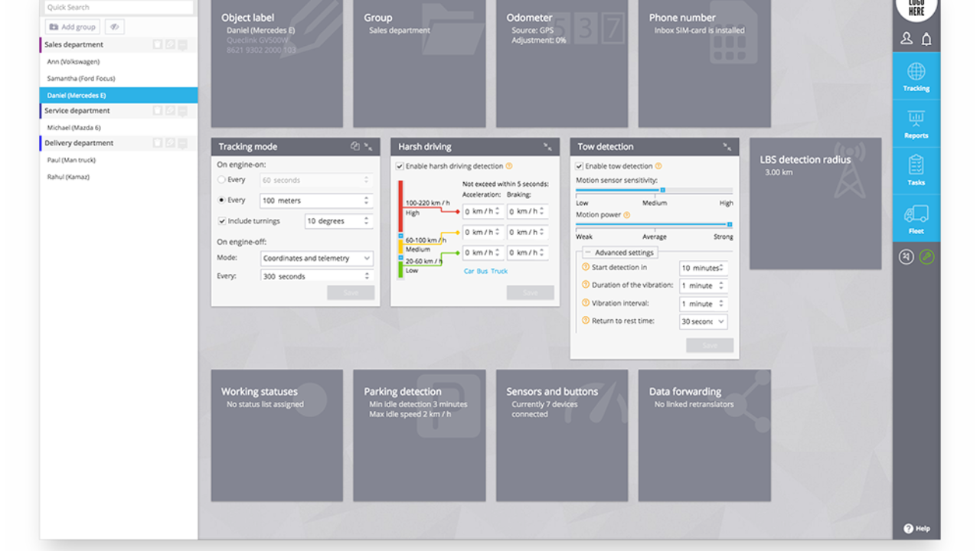Click the user profile icon
Image resolution: width=980 pixels, height=551 pixels.
click(906, 39)
